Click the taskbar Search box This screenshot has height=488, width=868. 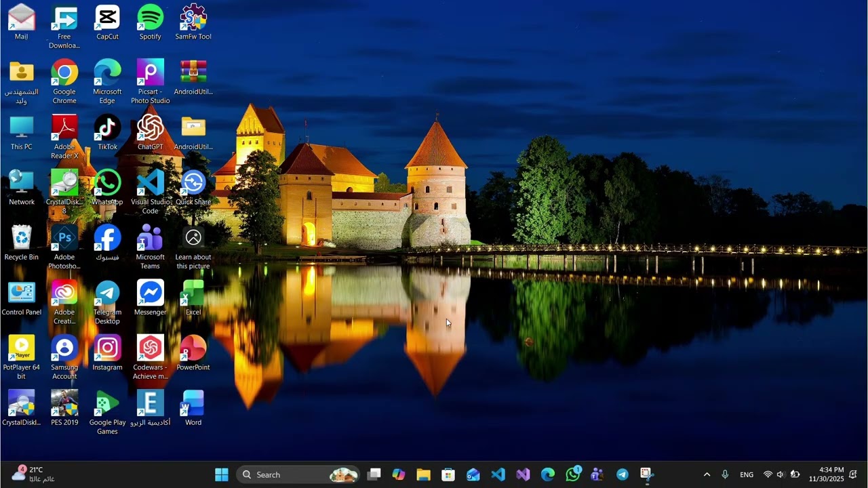(x=298, y=474)
